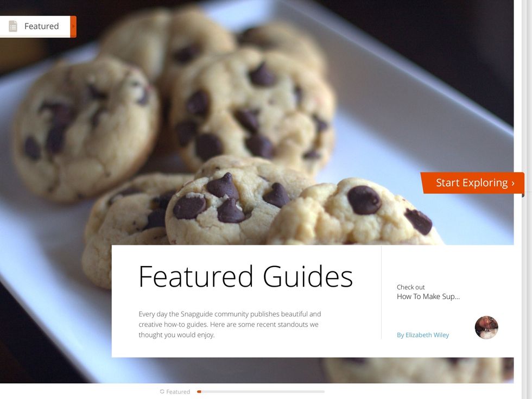Click the Snapguide community description paragraph
532x399 pixels.
[x=230, y=325]
